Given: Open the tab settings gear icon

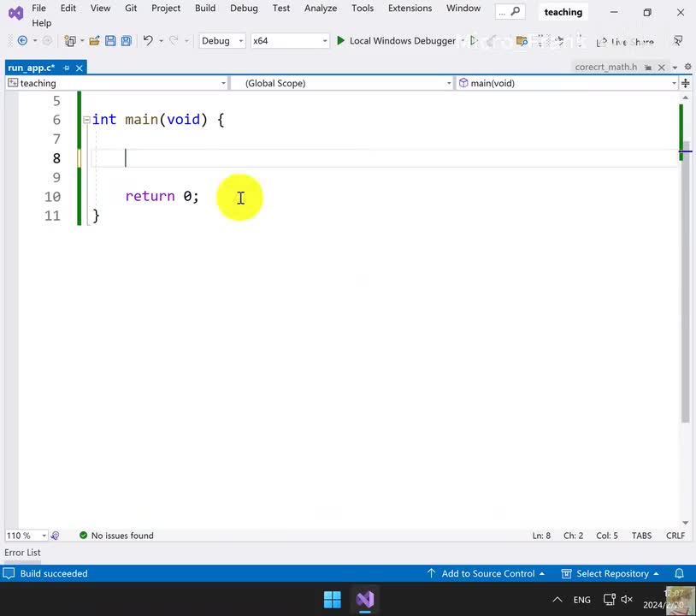Looking at the screenshot, I should 687,67.
